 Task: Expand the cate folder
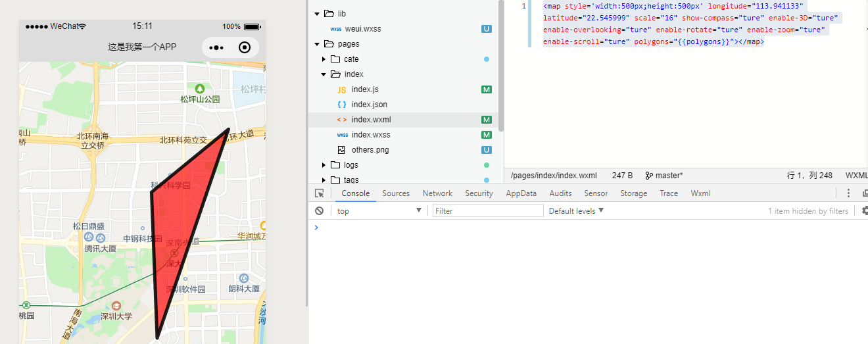point(324,59)
